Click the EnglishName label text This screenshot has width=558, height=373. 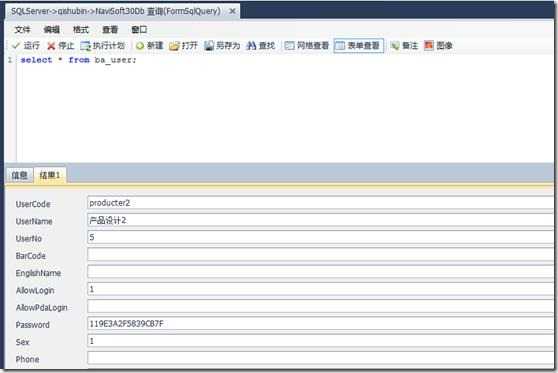tap(38, 273)
